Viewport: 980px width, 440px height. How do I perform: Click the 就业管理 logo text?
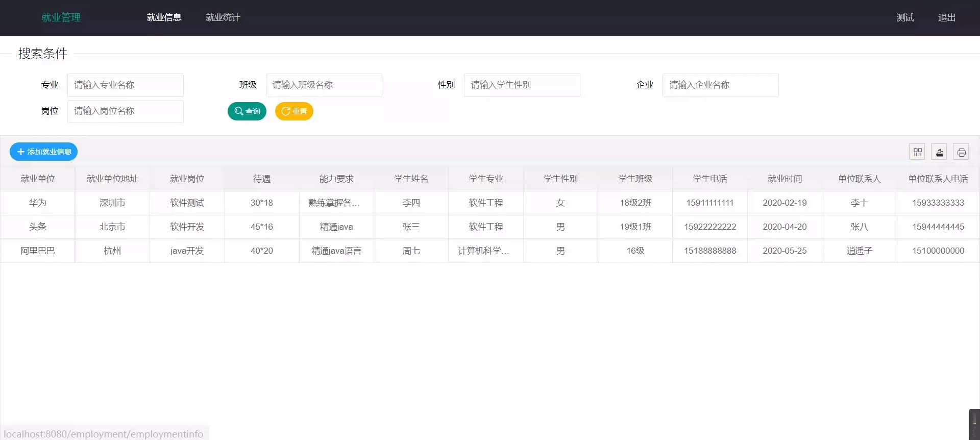click(x=61, y=18)
